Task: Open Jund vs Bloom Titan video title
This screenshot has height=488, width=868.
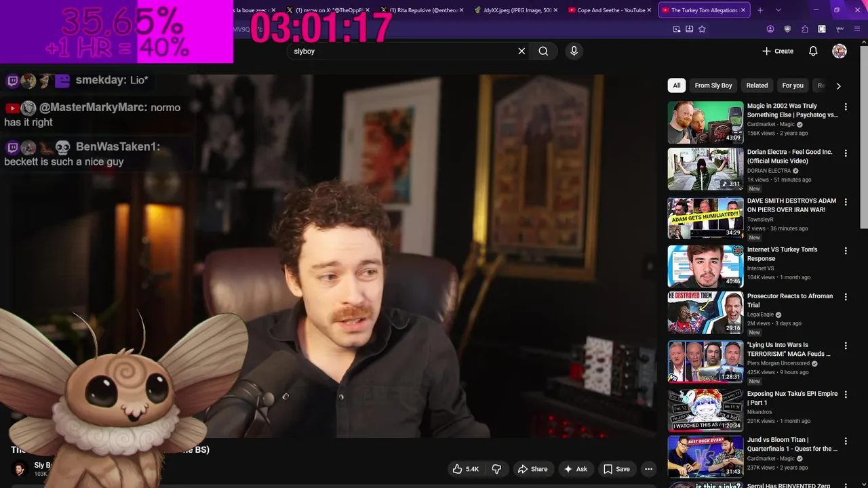Action: pyautogui.click(x=792, y=444)
